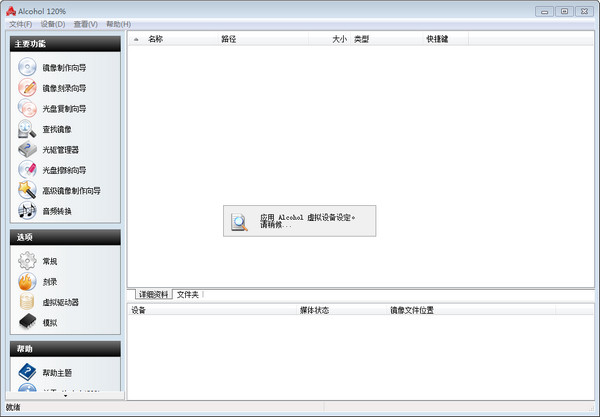Open the 镜像制作向导 disc icon
Viewport: 600px width, 417px height.
point(27,67)
